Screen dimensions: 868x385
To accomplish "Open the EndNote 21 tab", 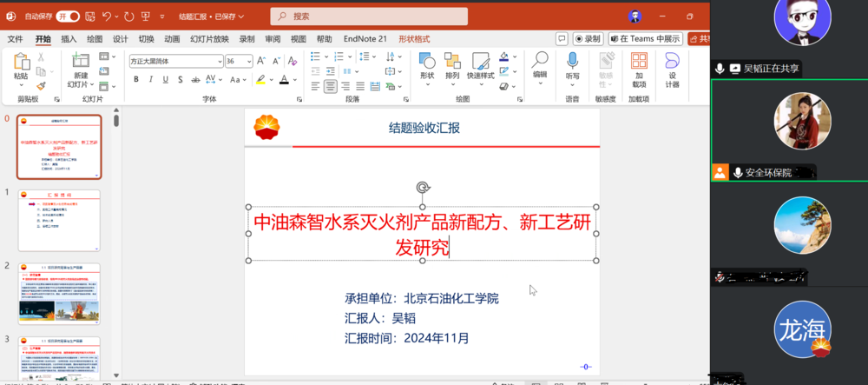I will point(365,39).
